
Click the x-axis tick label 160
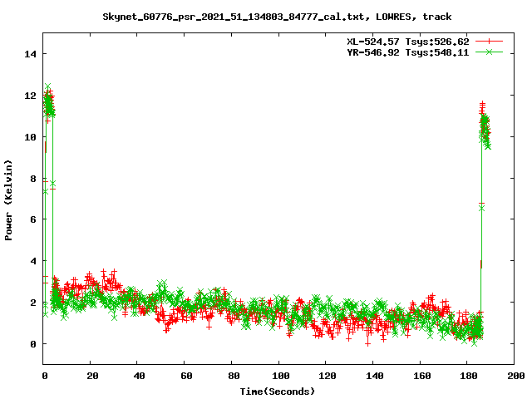[421, 376]
